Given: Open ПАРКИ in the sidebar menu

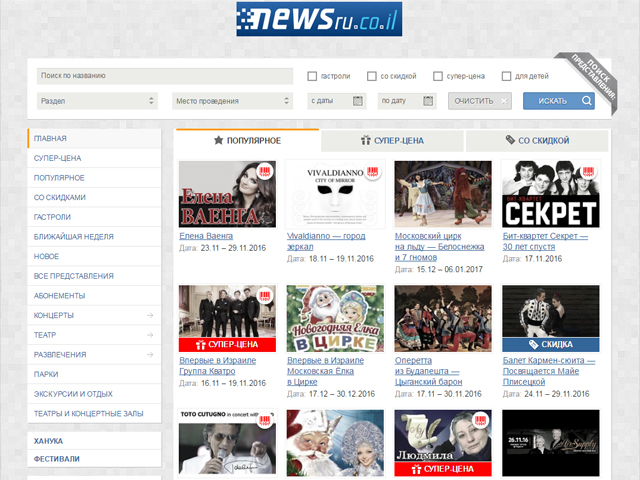Looking at the screenshot, I should pyautogui.click(x=94, y=374).
